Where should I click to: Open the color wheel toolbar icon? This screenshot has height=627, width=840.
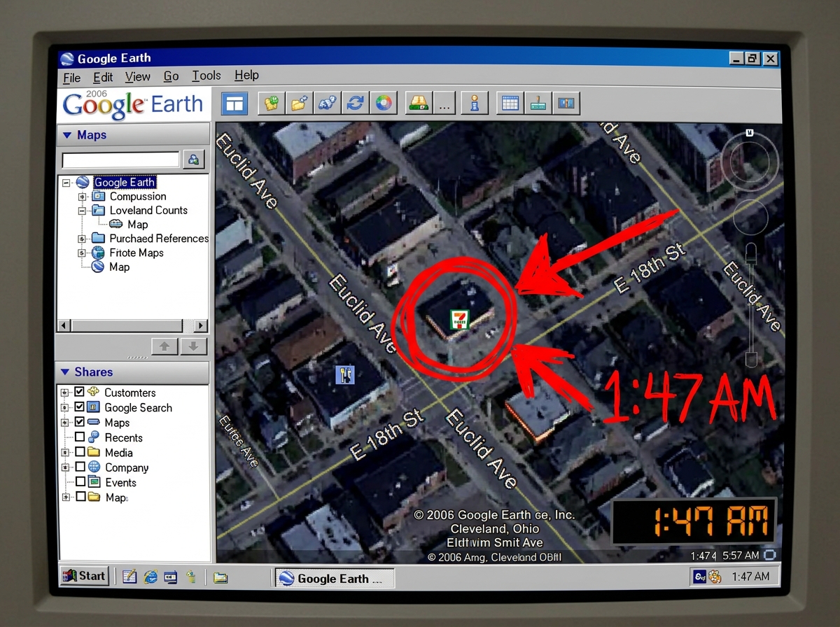[x=384, y=104]
